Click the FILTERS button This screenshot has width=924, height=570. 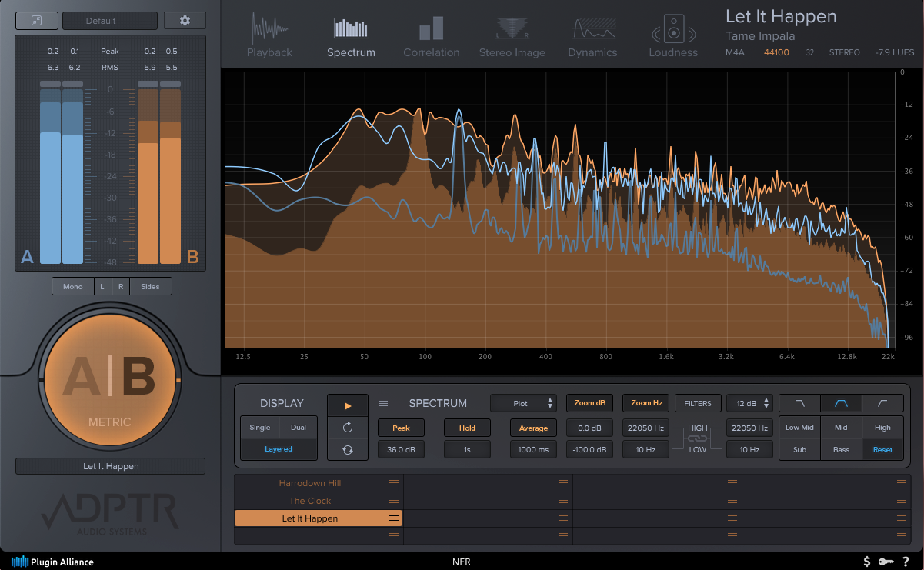697,403
